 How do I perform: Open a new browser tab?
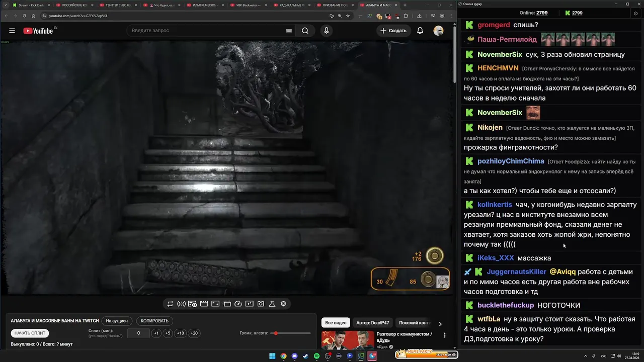click(405, 5)
